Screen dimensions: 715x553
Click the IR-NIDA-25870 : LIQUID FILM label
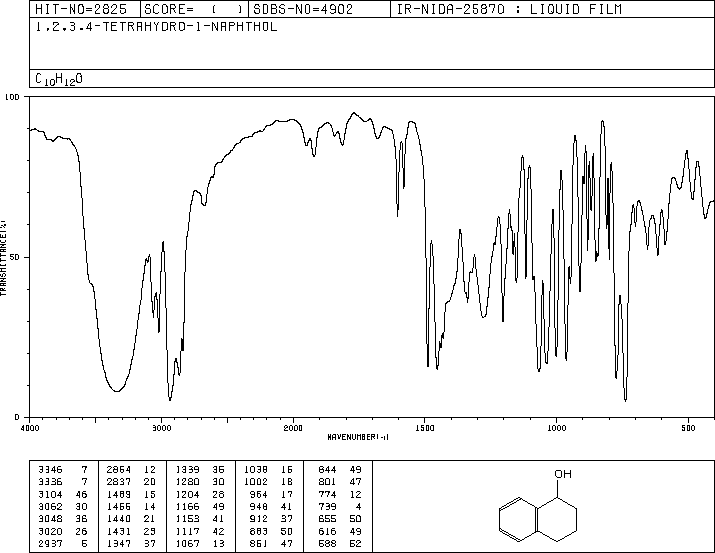509,9
